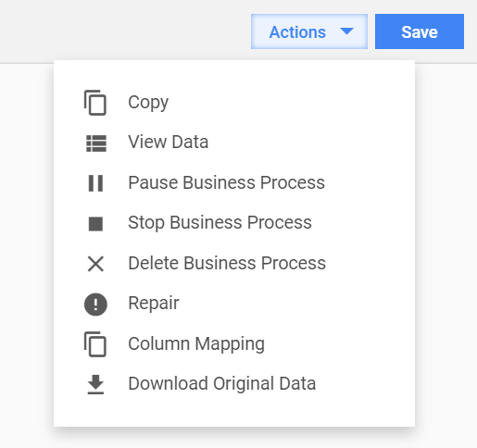Open the Actions dropdown arrow

(x=346, y=31)
